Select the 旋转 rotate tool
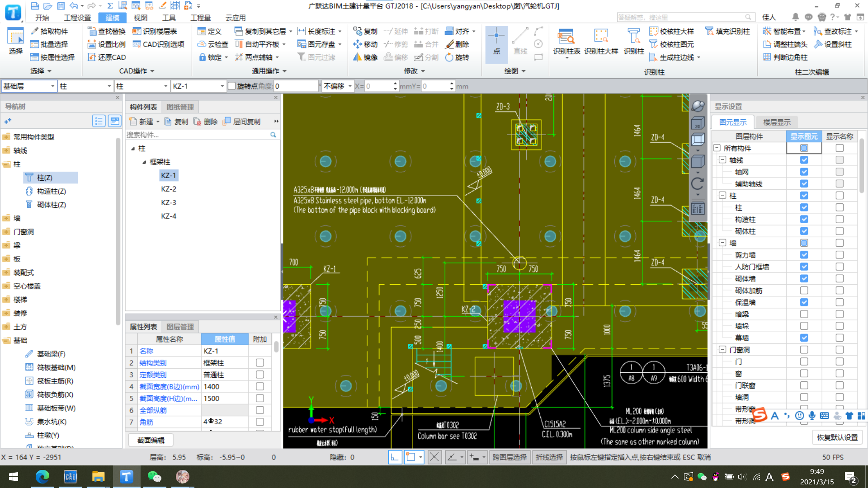This screenshot has width=868, height=488. click(x=457, y=57)
